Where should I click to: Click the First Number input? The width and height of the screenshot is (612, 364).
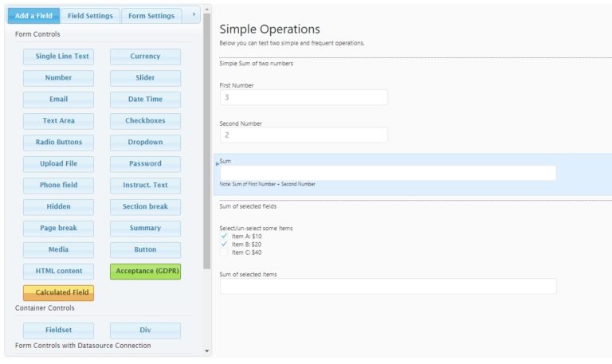[x=304, y=97]
